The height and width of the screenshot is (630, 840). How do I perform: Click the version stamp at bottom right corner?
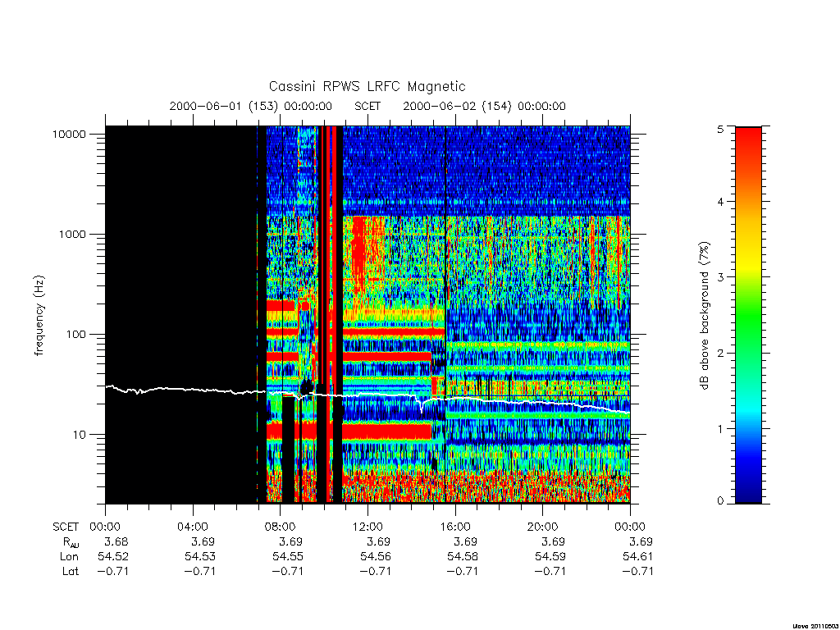(x=815, y=625)
